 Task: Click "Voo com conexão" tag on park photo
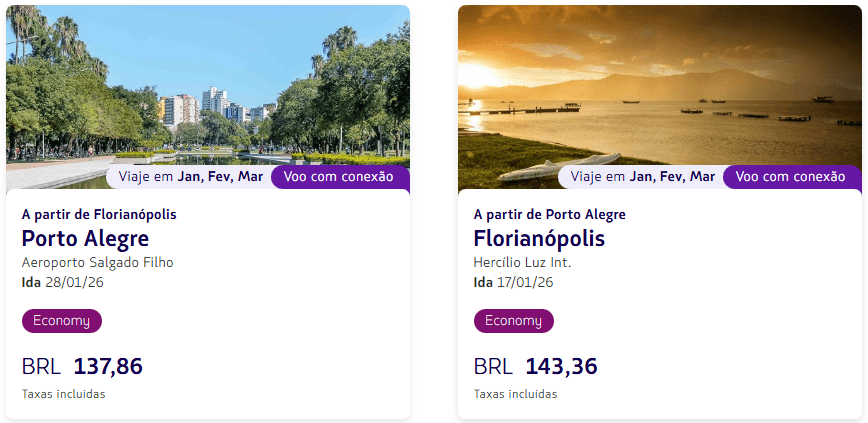[x=340, y=177]
